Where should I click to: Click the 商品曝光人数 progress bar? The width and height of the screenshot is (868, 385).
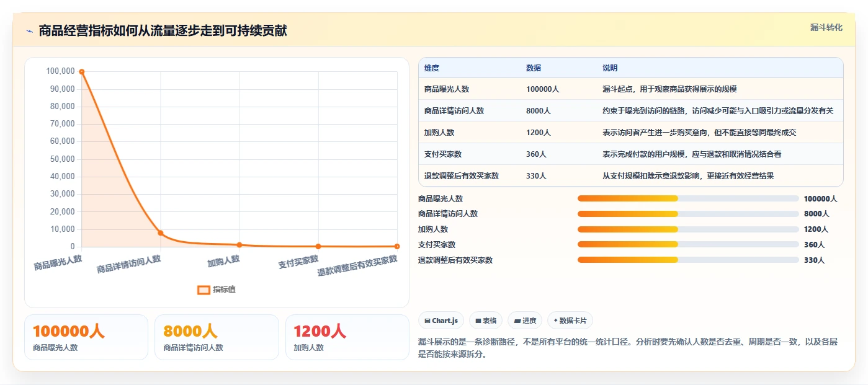[688, 198]
